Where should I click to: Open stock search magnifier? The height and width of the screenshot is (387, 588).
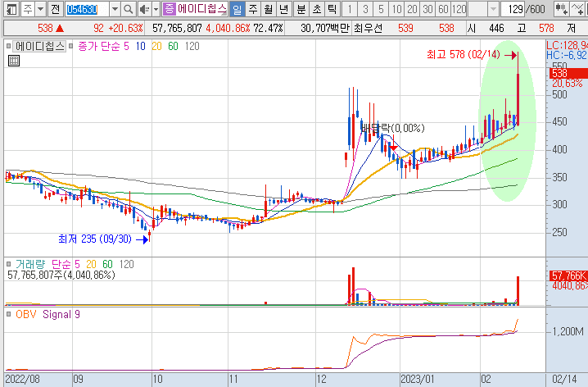(129, 9)
